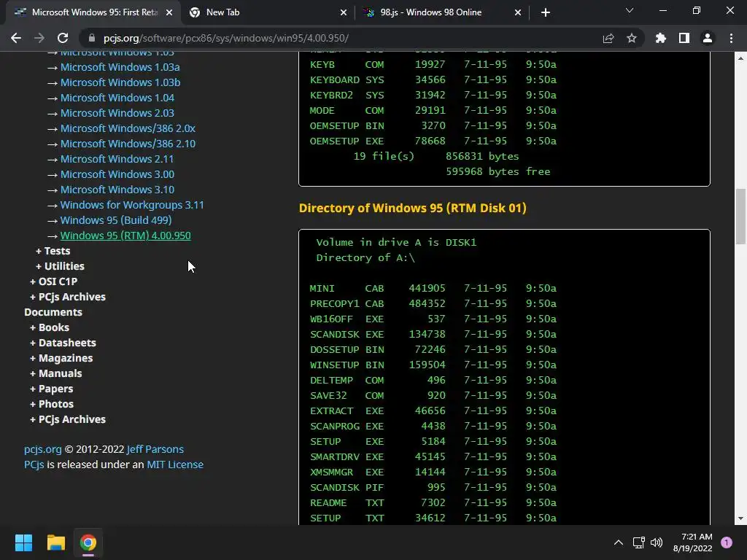The image size is (747, 560).
Task: Open Windows 95 (Build 499) link
Action: tap(116, 220)
